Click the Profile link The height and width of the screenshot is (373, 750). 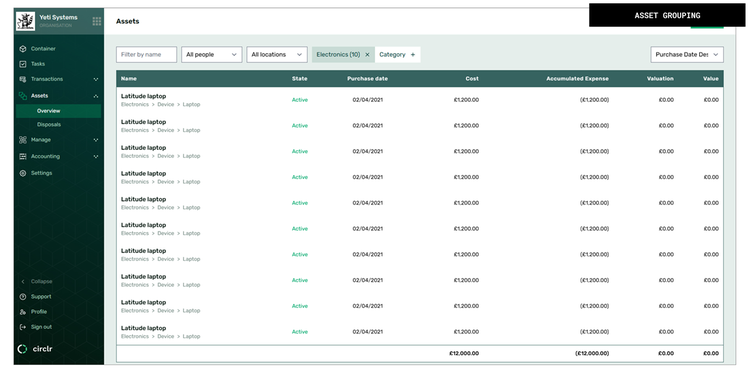(39, 312)
